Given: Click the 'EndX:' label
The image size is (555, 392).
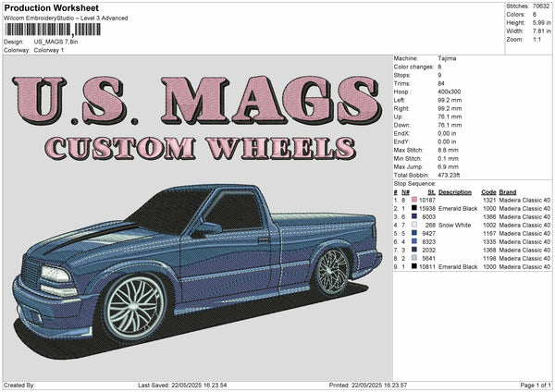Looking at the screenshot, I should coord(401,133).
